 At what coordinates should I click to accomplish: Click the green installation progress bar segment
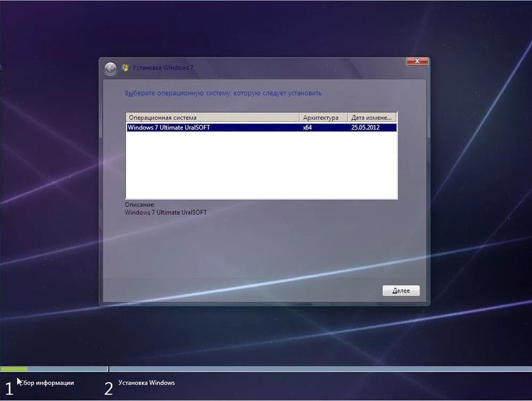click(14, 369)
